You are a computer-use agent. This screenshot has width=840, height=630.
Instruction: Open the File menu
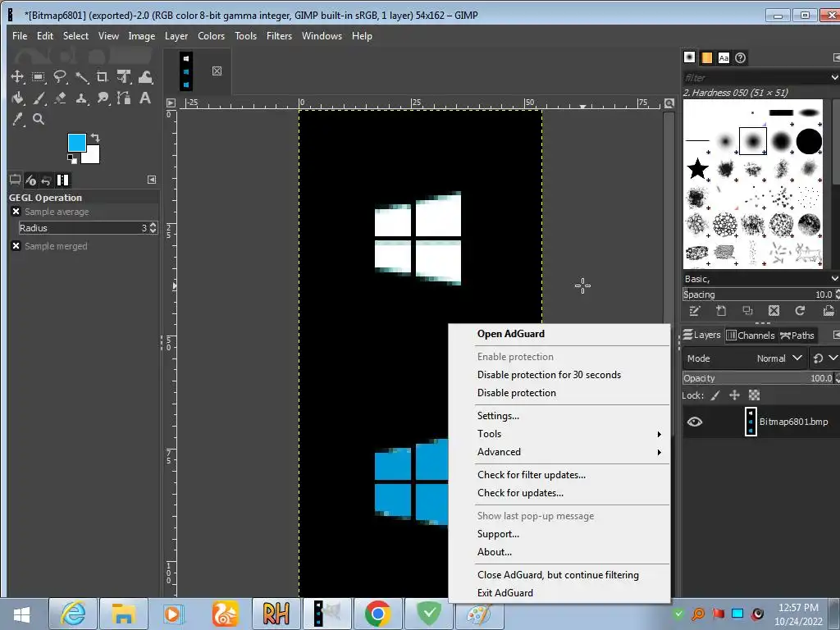(20, 36)
